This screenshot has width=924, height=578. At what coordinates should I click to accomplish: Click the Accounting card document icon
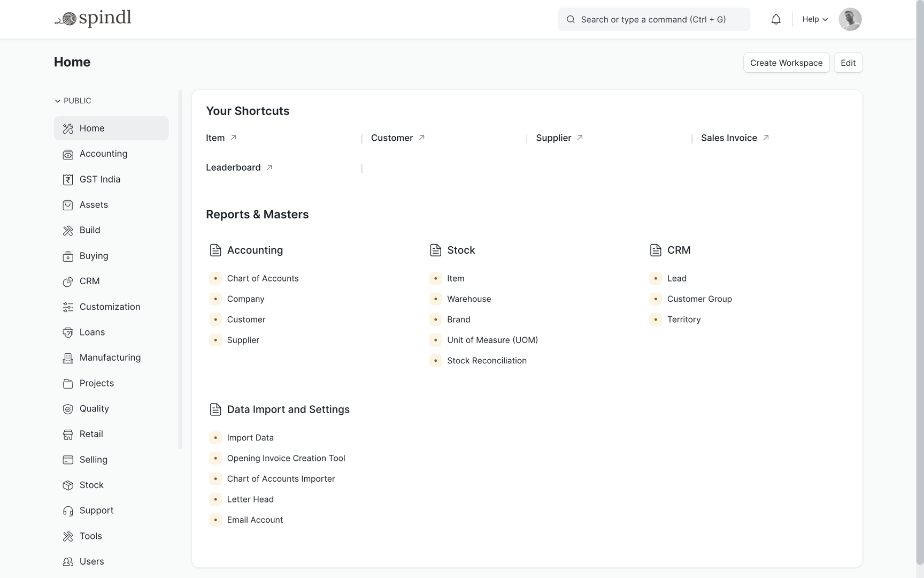coord(215,250)
